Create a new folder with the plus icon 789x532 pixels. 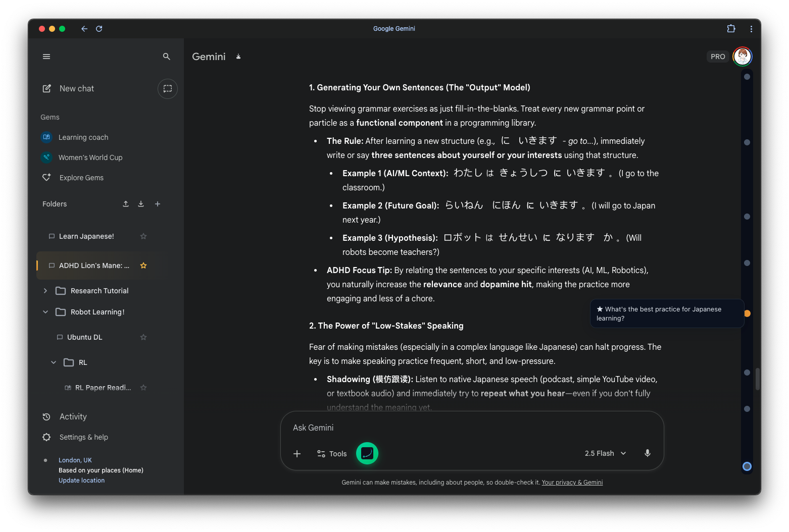coord(157,203)
